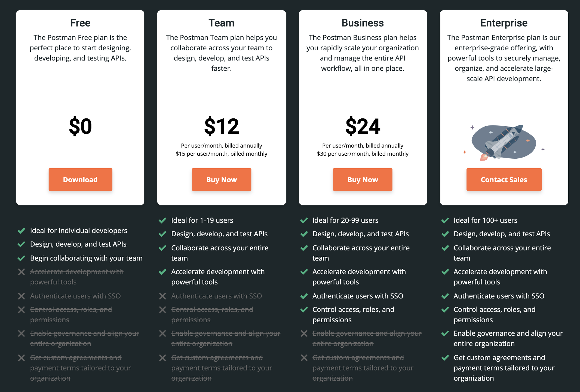Click checkmark beside Ideal for individual developers
Screen dimensions: 580x392
point(22,231)
